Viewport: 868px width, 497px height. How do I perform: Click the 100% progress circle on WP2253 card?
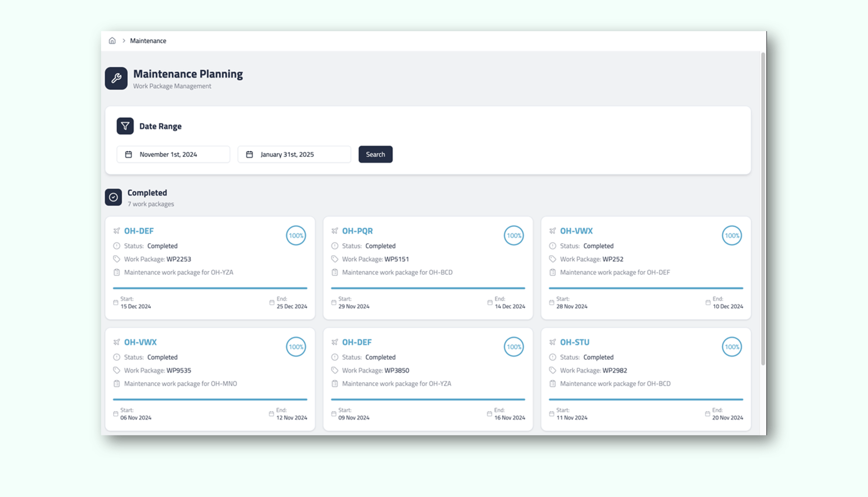(296, 235)
